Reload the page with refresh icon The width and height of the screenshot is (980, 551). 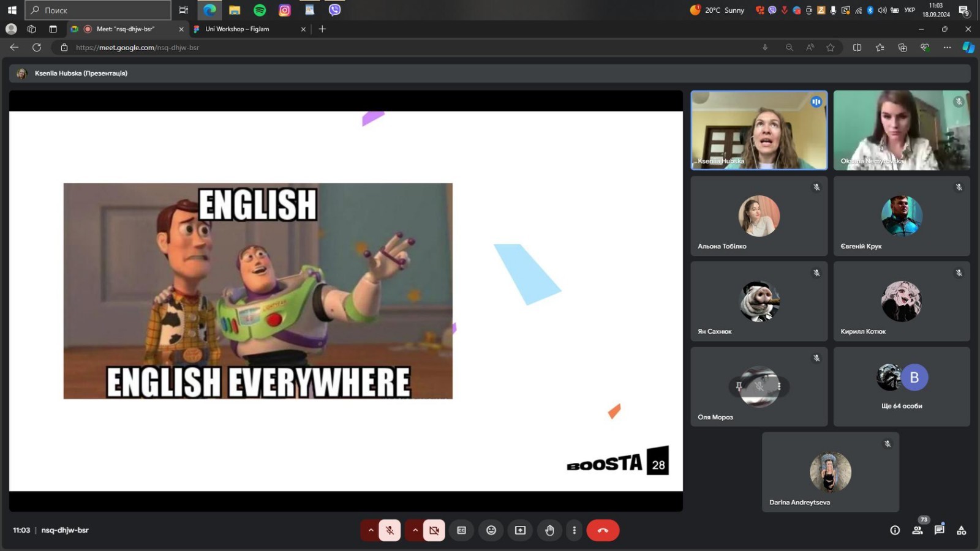(x=37, y=47)
